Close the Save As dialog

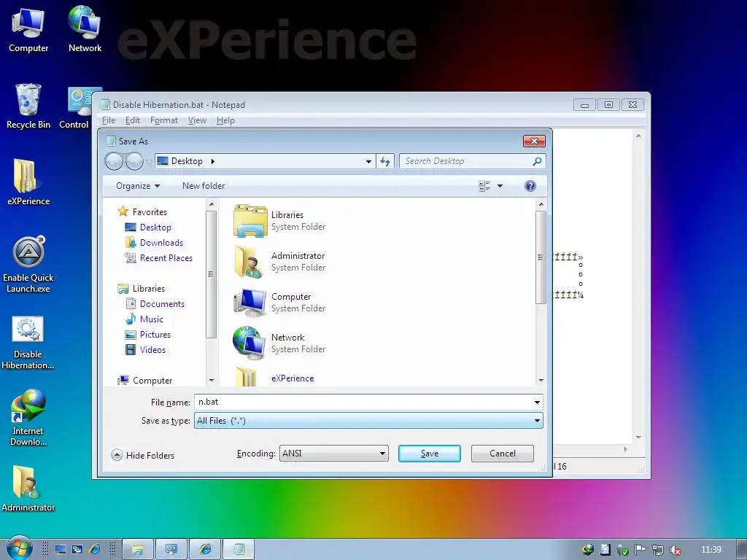click(534, 141)
